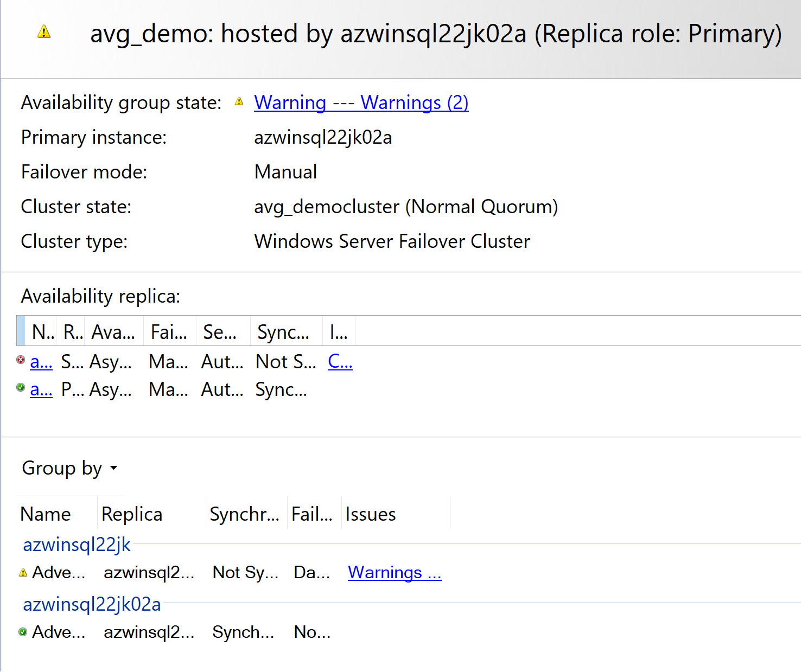The width and height of the screenshot is (801, 672).
Task: Open the replica name link in the Sync... row
Action: [x=41, y=389]
